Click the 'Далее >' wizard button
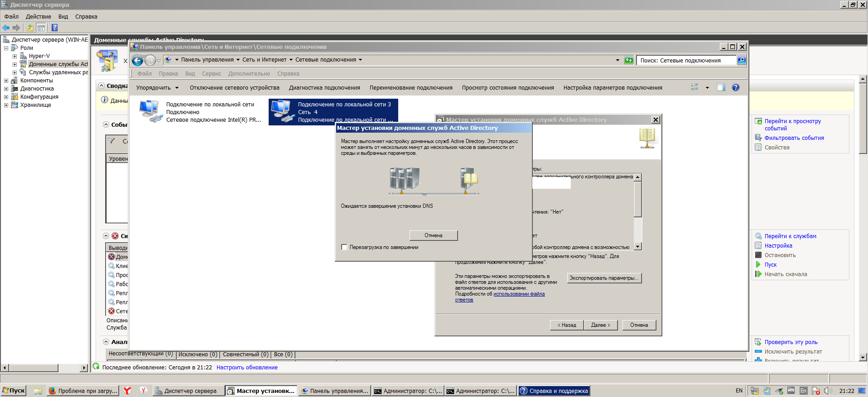 (601, 325)
